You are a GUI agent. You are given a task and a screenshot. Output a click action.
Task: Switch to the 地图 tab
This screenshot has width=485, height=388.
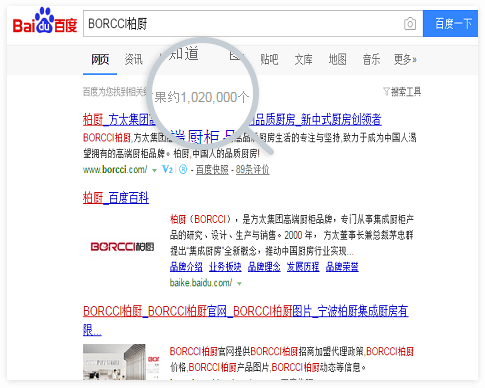point(337,59)
